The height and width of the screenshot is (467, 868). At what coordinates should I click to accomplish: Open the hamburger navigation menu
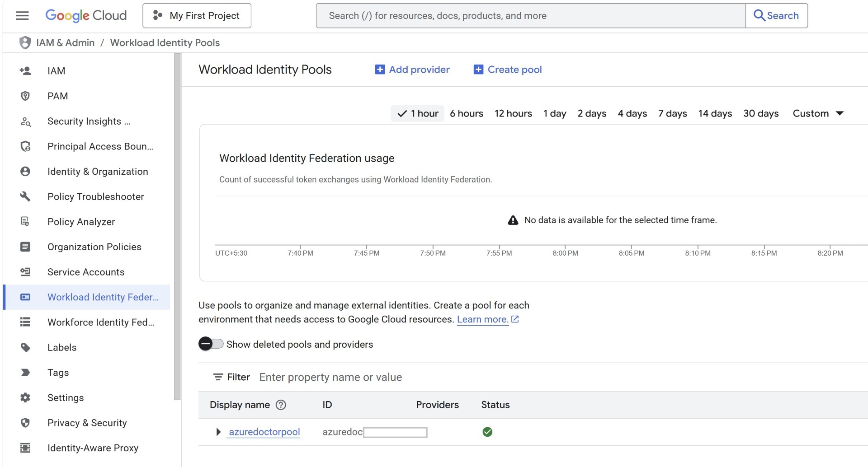pos(22,15)
